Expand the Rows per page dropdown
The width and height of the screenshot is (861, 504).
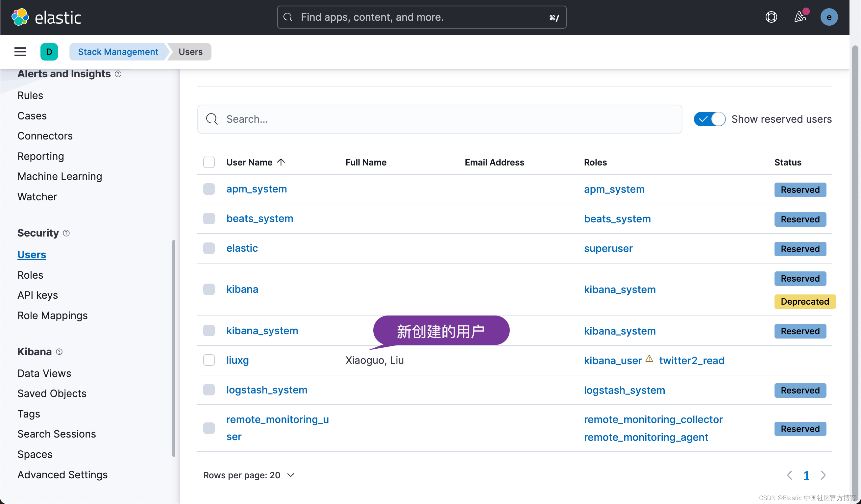[x=248, y=475]
